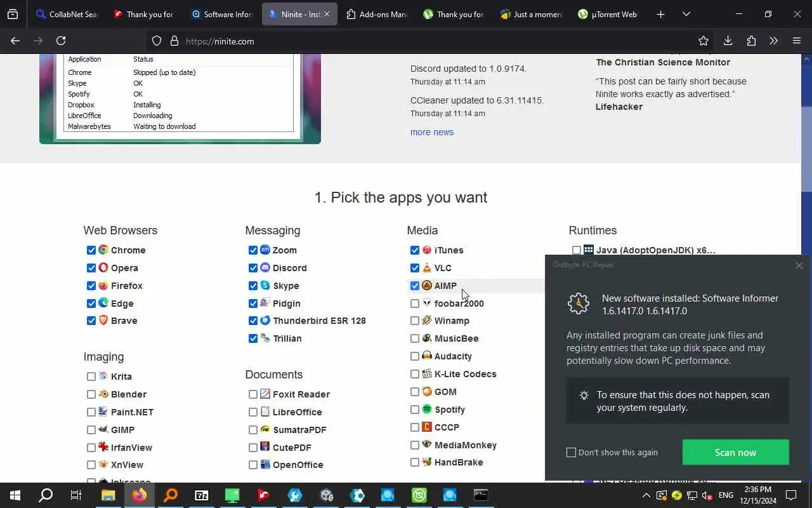Screen dimensions: 812x508
Task: Click the Brave lion icon
Action: pyautogui.click(x=103, y=321)
